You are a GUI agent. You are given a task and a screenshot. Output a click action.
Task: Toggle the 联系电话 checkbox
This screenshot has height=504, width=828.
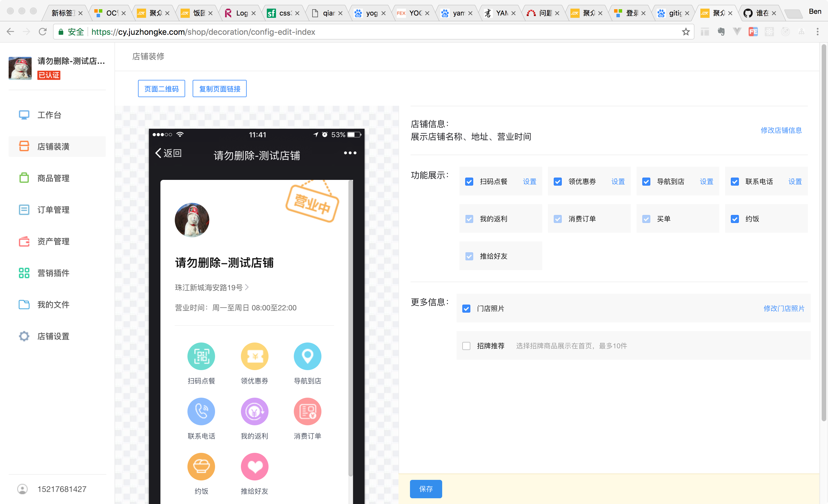click(735, 182)
